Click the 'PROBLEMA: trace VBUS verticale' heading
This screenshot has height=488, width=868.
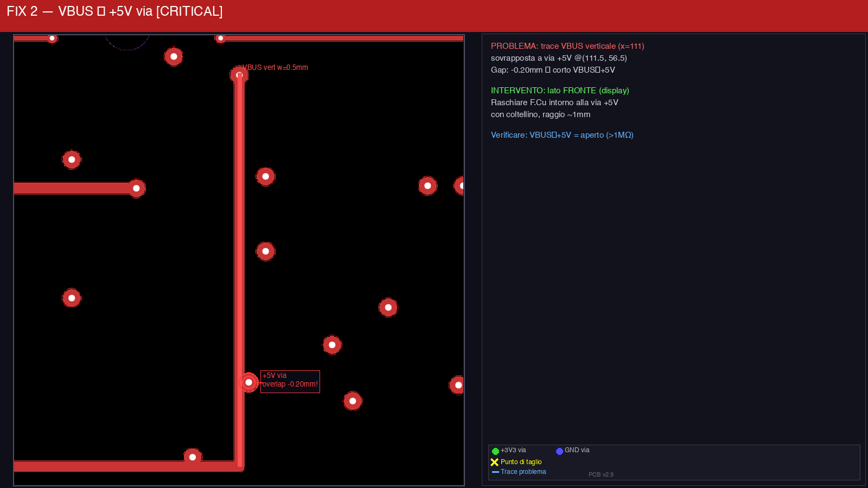[567, 46]
